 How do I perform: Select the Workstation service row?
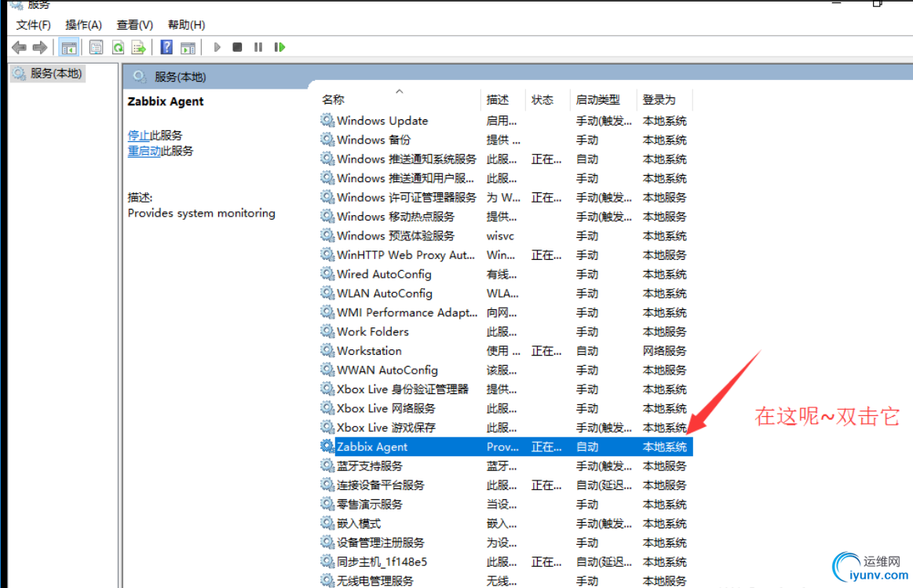tap(506, 351)
